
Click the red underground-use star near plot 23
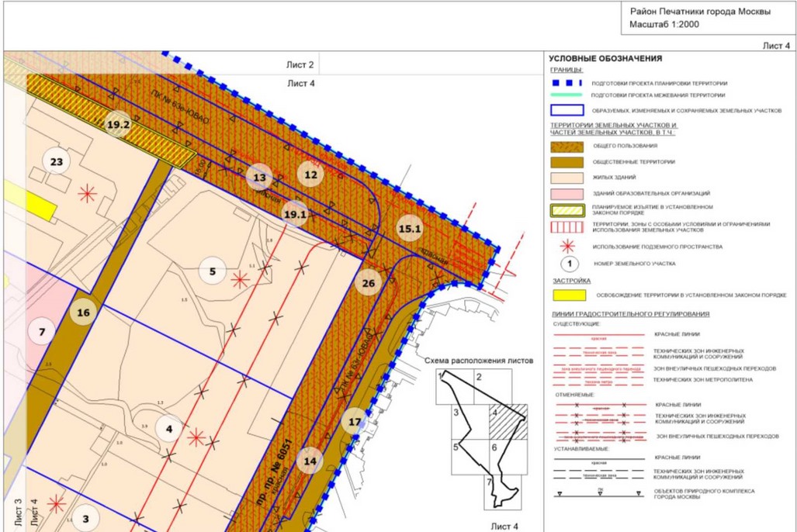(88, 194)
